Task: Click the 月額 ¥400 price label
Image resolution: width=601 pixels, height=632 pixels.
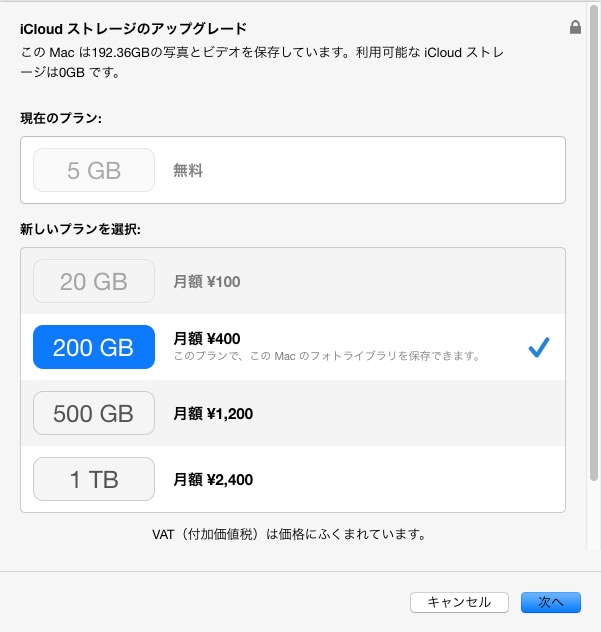Action: [x=207, y=339]
